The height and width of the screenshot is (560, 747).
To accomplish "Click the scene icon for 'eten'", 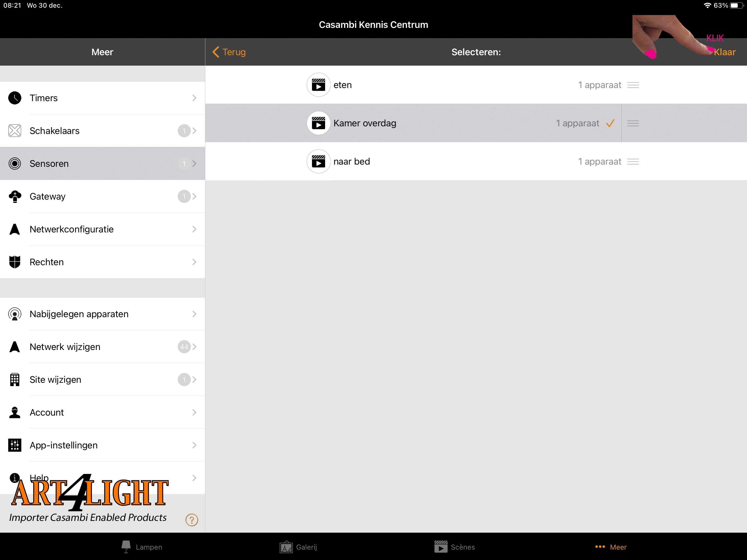I will click(x=318, y=85).
